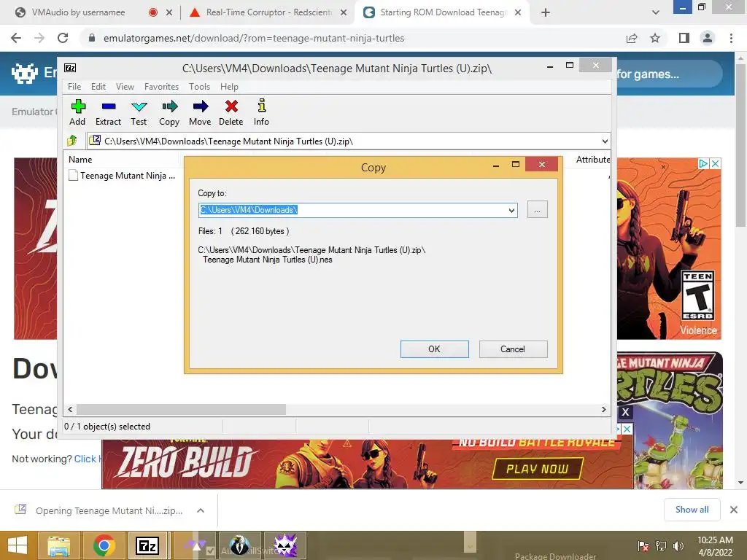Screen dimensions: 747x560
Task: Click the Copy toolbar icon in 7-Zip
Action: point(169,112)
